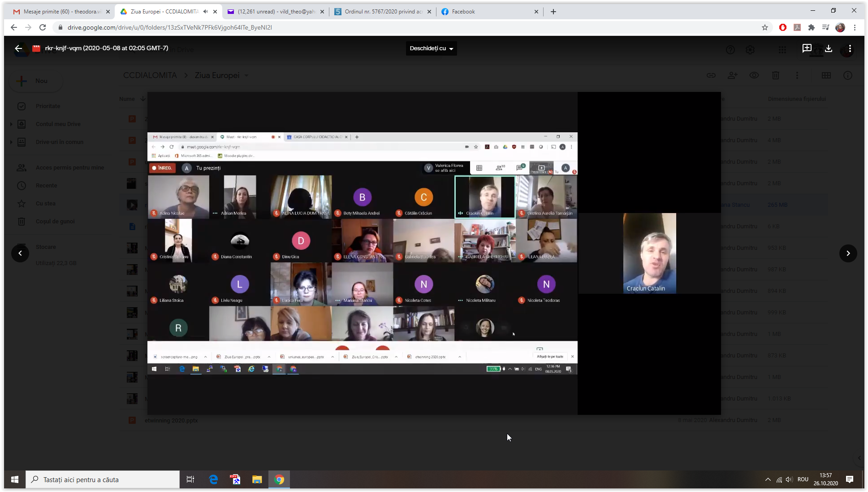Go back in browser history

point(14,27)
